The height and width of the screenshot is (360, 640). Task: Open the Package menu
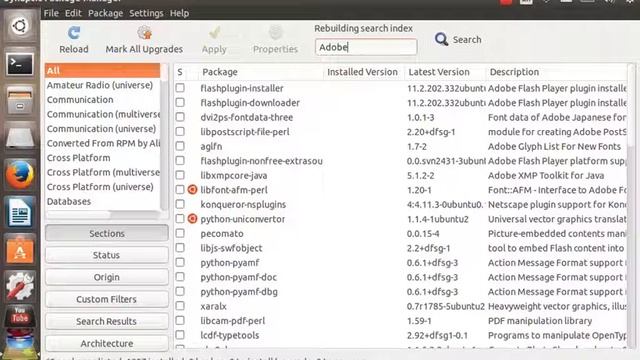(x=105, y=13)
